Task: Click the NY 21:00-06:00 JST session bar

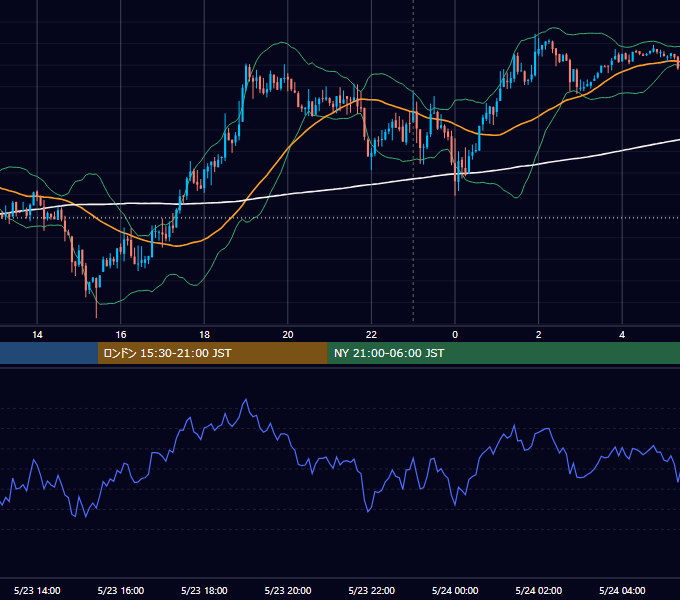Action: point(503,353)
